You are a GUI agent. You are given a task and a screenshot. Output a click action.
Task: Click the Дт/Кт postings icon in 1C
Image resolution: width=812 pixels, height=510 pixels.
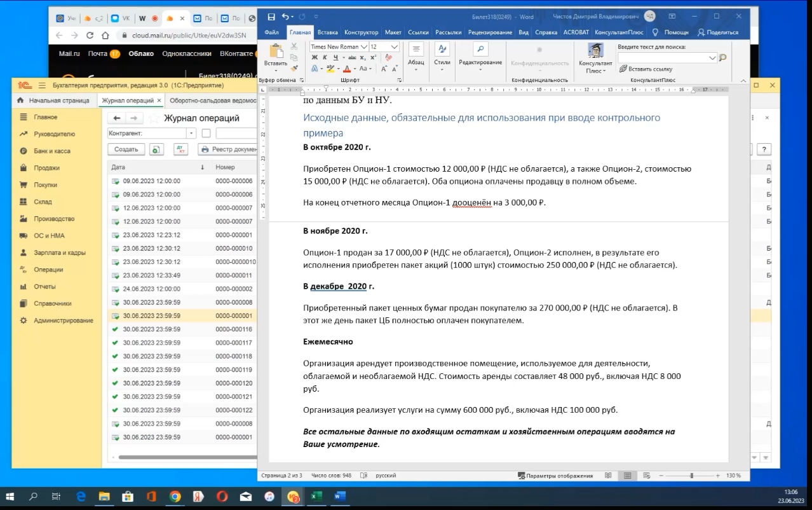click(x=181, y=149)
